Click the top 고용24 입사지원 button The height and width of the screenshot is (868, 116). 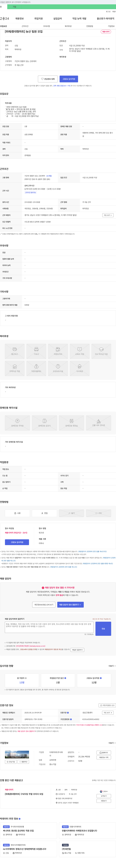coord(69,79)
